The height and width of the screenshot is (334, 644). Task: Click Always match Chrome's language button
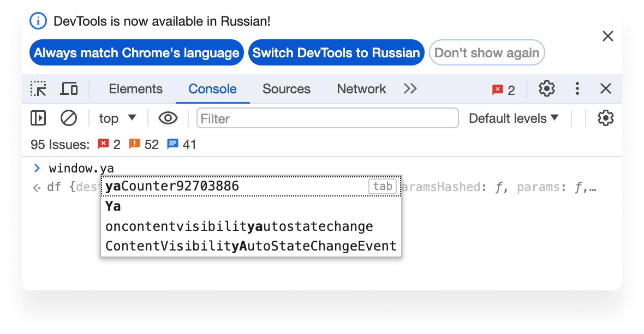tap(136, 53)
